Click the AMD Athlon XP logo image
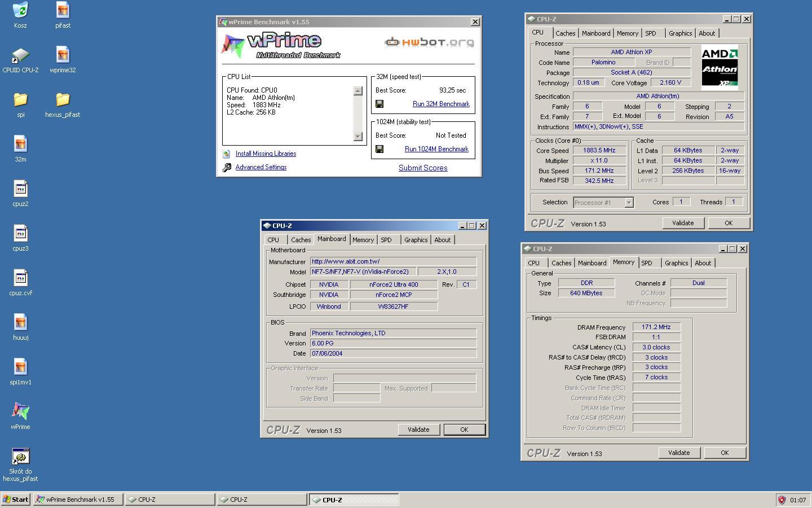 [720, 68]
